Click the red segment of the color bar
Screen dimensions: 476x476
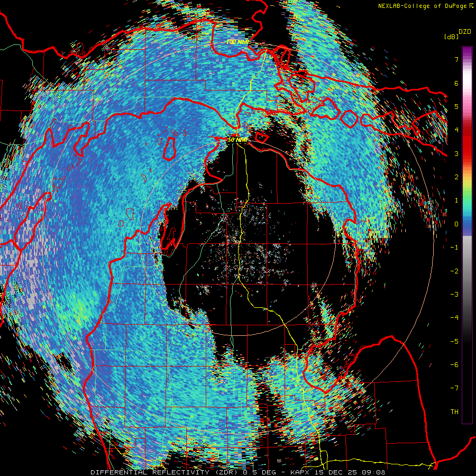467,143
